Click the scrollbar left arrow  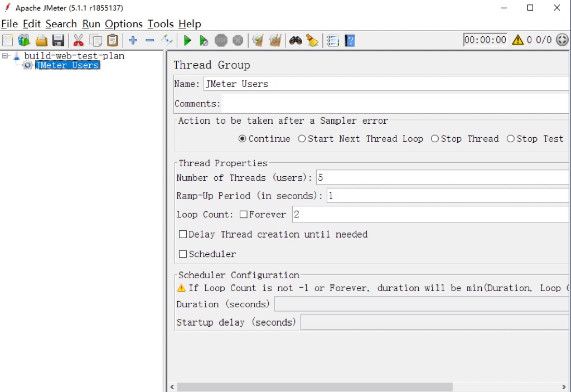(x=172, y=387)
